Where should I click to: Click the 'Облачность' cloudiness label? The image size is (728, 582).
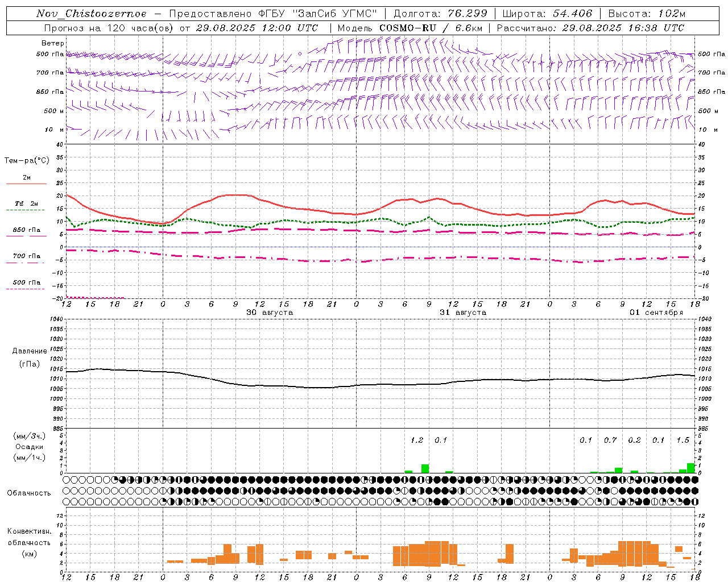coord(29,493)
